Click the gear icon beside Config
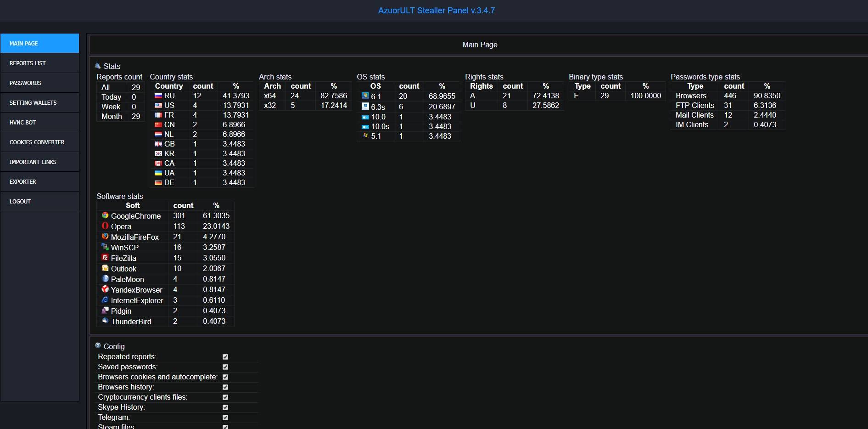The height and width of the screenshot is (429, 868). pyautogui.click(x=98, y=345)
